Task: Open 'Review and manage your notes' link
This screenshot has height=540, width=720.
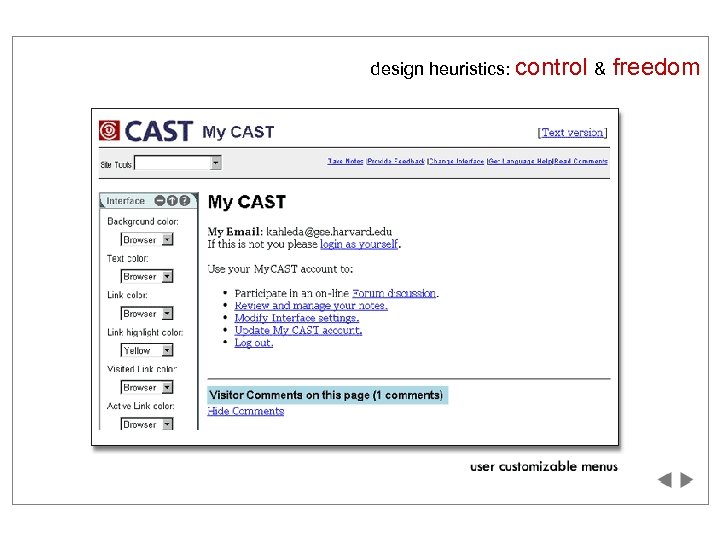Action: (x=311, y=305)
